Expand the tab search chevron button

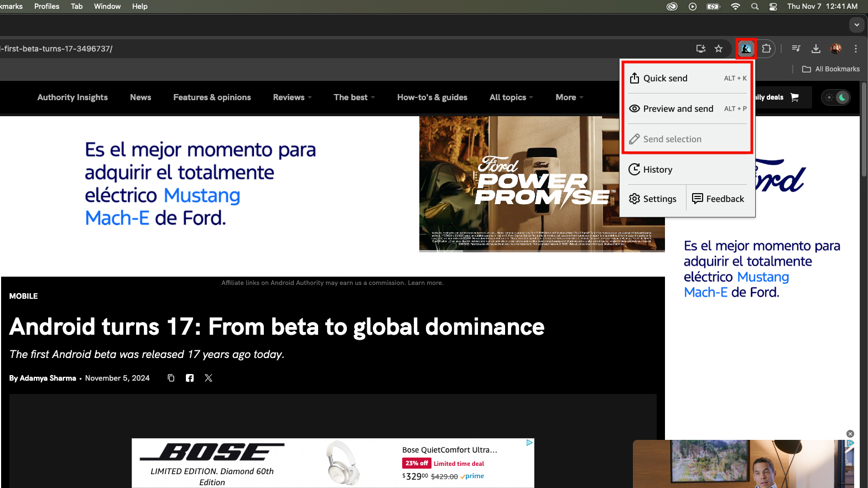tap(856, 25)
